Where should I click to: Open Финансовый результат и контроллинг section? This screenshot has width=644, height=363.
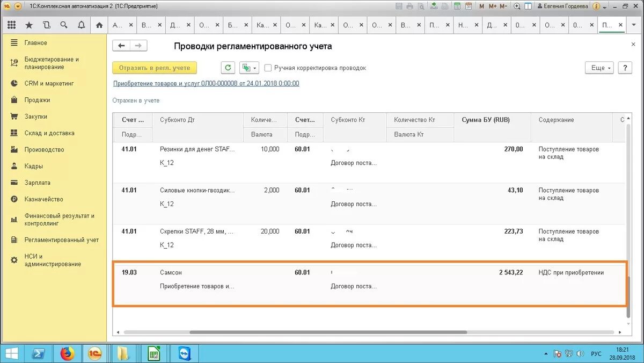click(59, 220)
